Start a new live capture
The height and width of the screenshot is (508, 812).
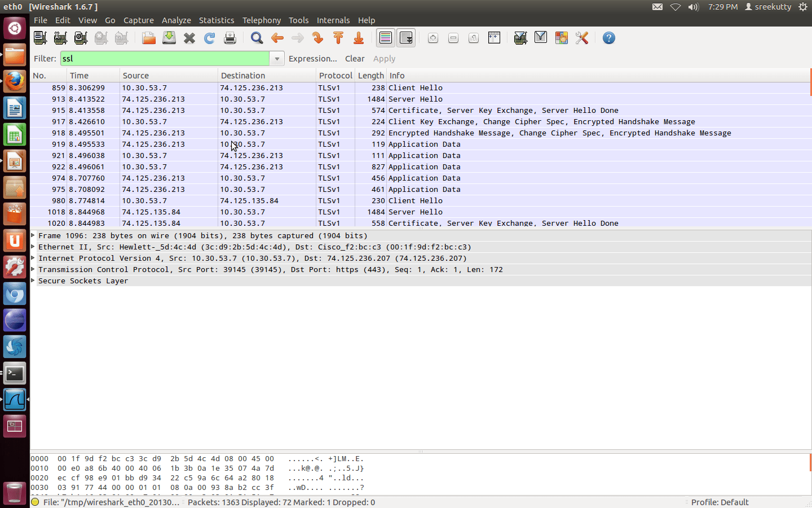tap(81, 38)
